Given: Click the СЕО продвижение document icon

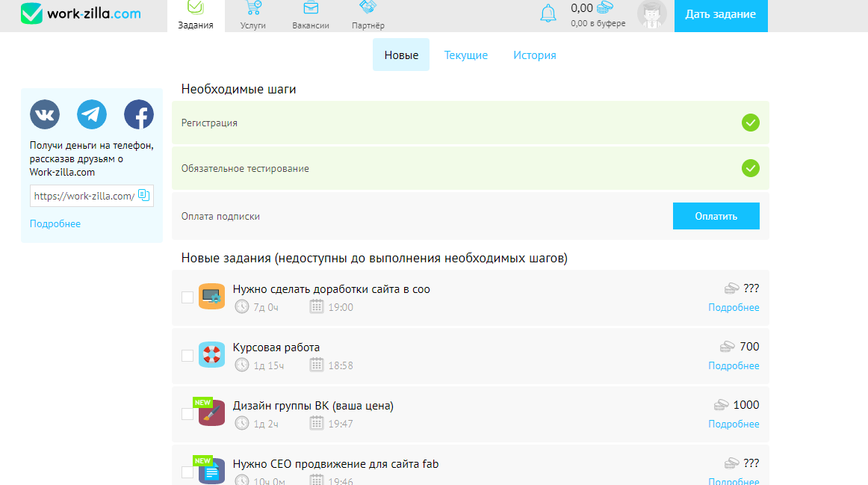Looking at the screenshot, I should tap(211, 471).
